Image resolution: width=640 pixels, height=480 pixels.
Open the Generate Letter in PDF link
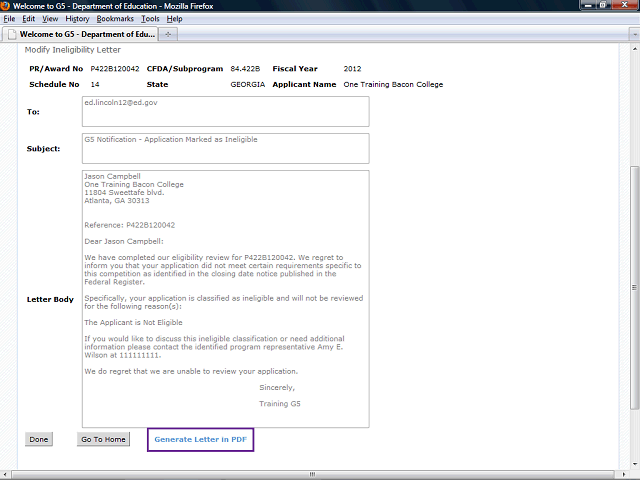tap(200, 440)
